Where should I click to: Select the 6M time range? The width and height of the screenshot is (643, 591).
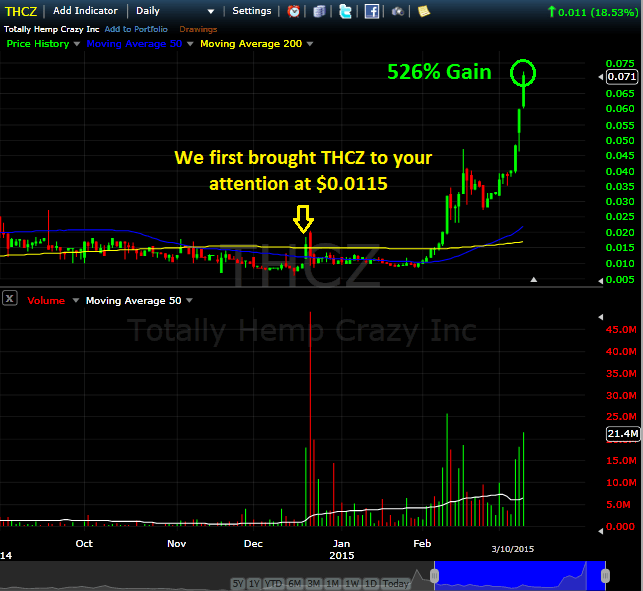294,583
